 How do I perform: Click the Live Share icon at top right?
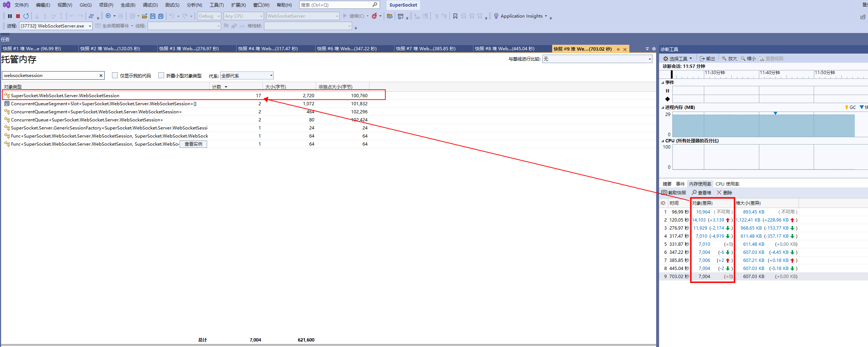(x=863, y=17)
